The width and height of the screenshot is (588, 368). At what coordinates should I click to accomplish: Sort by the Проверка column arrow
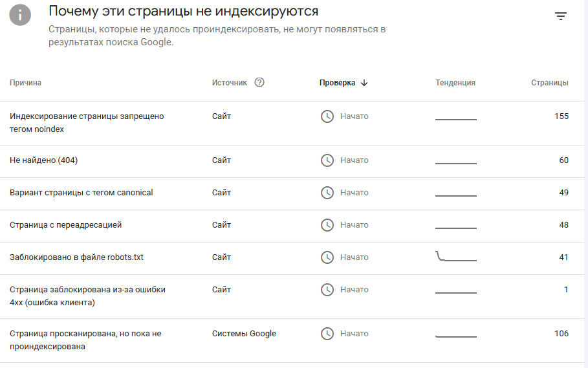[364, 83]
